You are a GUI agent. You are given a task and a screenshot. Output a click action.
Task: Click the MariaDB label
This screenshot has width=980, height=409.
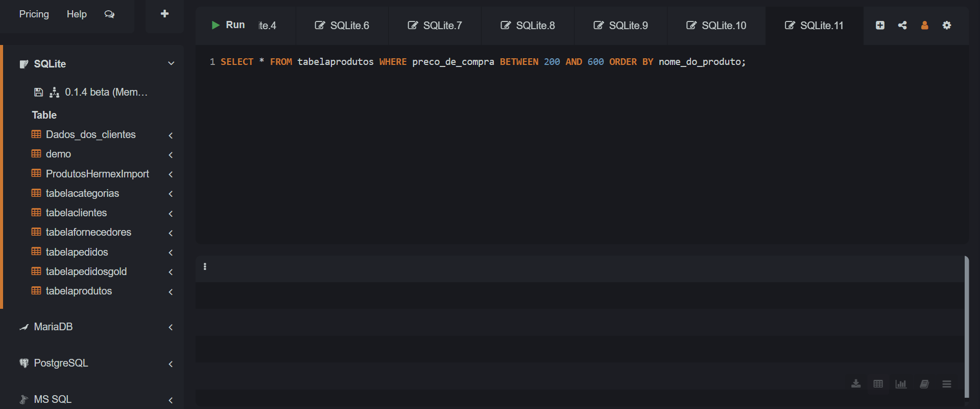[53, 327]
